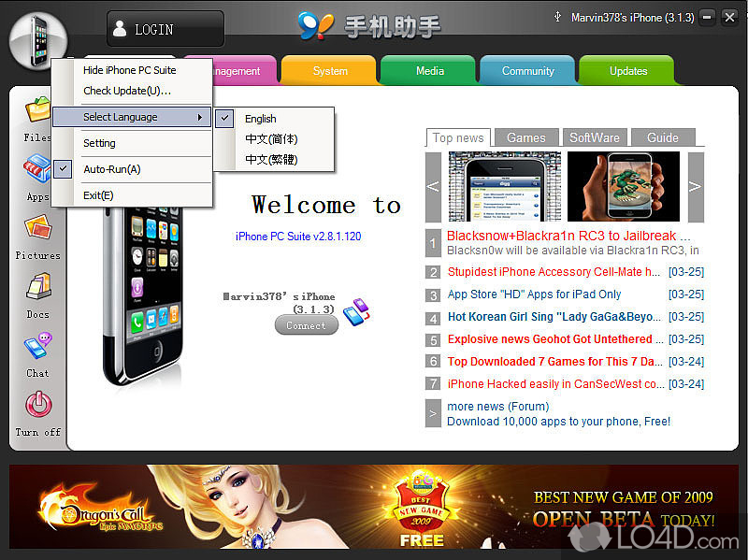Image resolution: width=748 pixels, height=560 pixels.
Task: Click the user icon beside LOGIN
Action: [x=120, y=29]
